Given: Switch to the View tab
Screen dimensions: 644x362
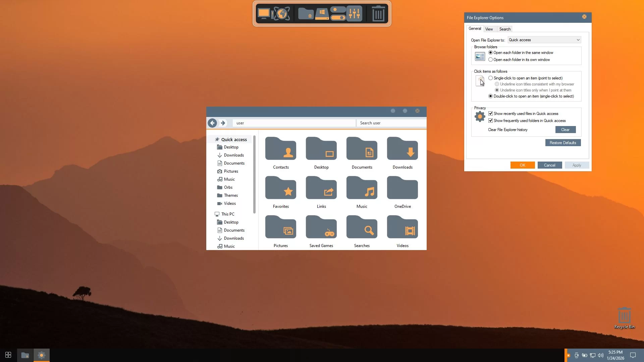Looking at the screenshot, I should point(489,29).
